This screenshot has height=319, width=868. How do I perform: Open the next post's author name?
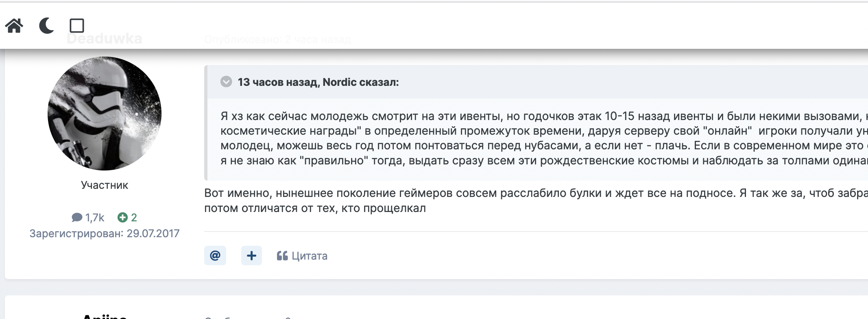pos(105,317)
